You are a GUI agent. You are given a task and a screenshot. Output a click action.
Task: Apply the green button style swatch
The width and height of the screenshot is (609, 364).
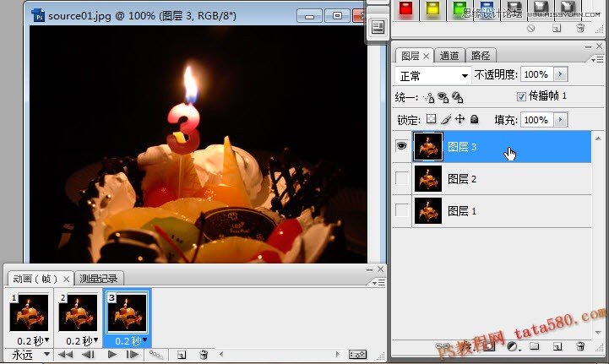(459, 8)
